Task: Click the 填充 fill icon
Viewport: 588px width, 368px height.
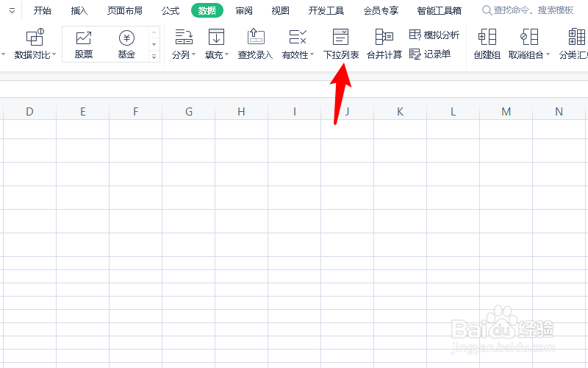Action: (x=216, y=38)
